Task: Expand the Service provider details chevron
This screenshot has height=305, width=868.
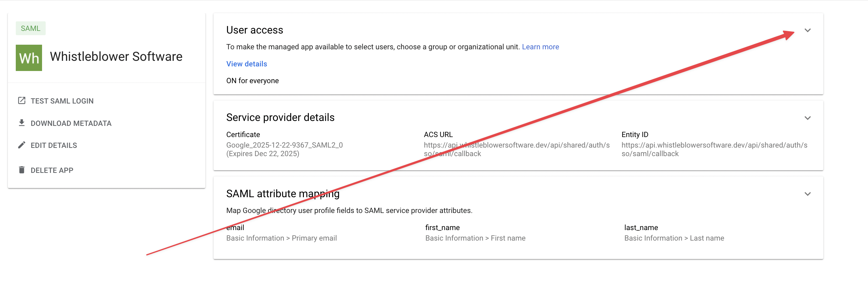Action: tap(807, 118)
